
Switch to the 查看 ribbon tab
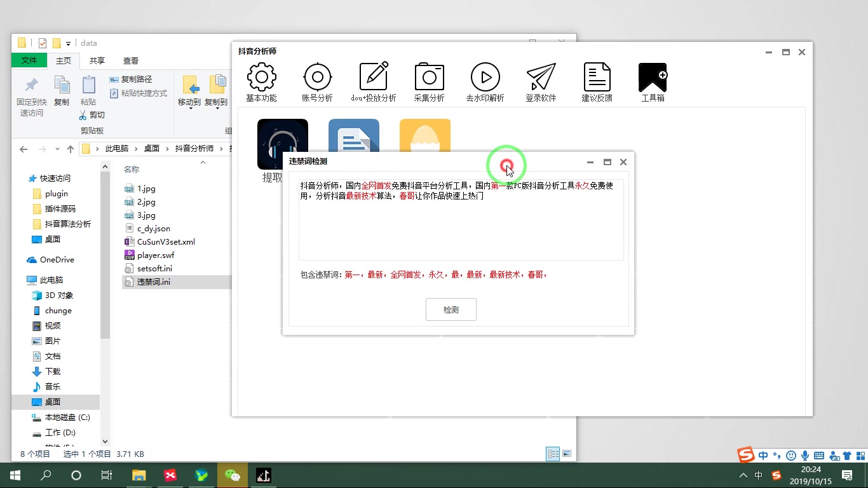(131, 60)
